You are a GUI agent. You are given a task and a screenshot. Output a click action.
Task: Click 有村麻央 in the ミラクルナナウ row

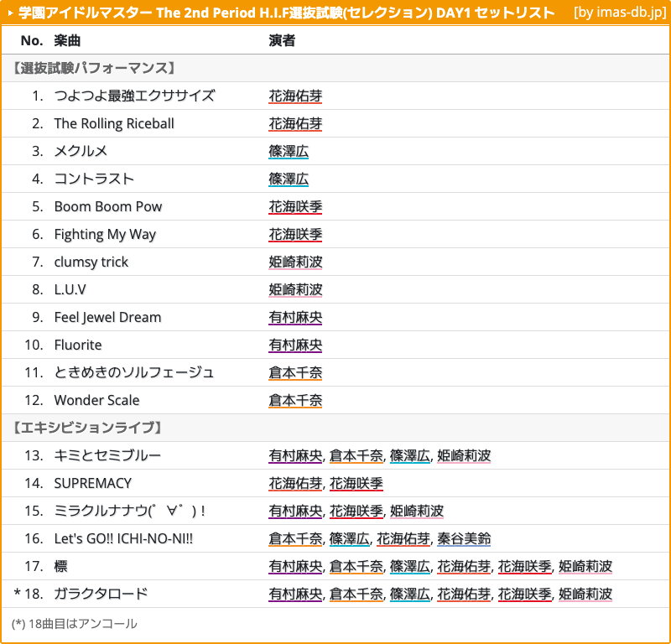click(295, 511)
